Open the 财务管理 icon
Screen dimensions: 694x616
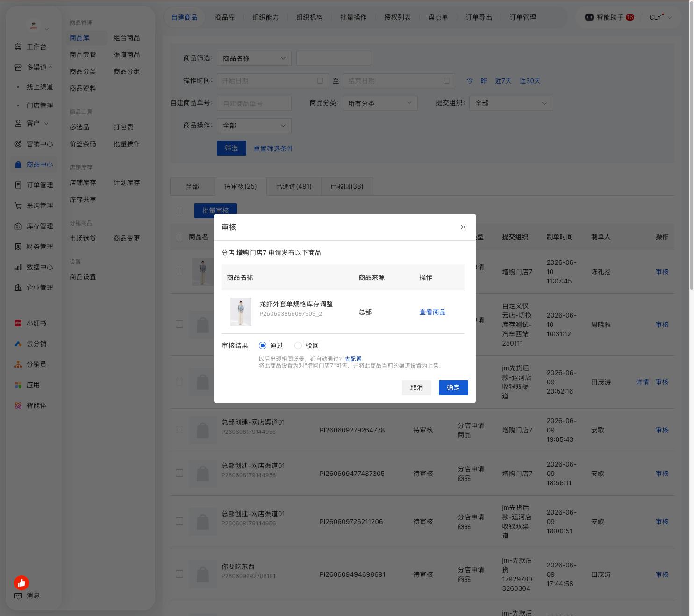[18, 247]
